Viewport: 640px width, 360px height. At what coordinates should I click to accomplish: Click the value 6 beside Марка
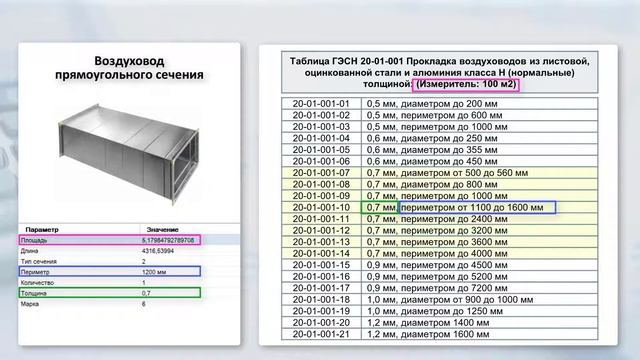144,304
